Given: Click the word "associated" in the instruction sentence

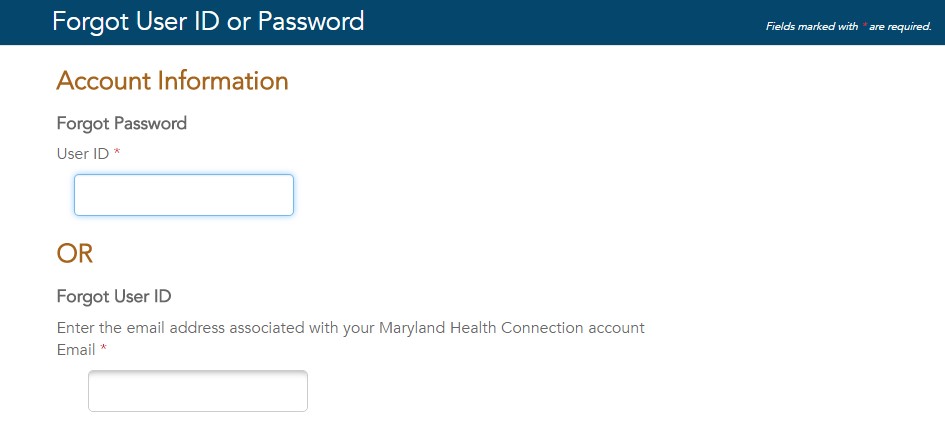Looking at the screenshot, I should coord(267,328).
